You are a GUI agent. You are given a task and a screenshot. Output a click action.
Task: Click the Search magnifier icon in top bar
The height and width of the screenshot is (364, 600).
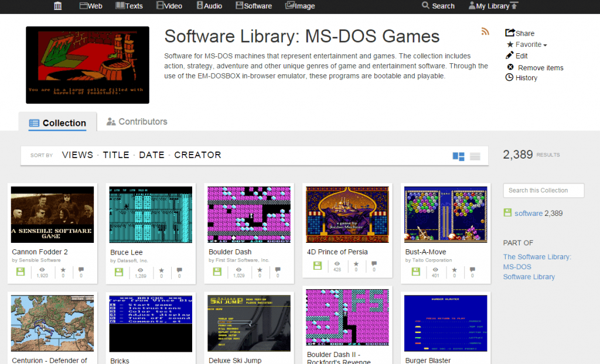424,6
